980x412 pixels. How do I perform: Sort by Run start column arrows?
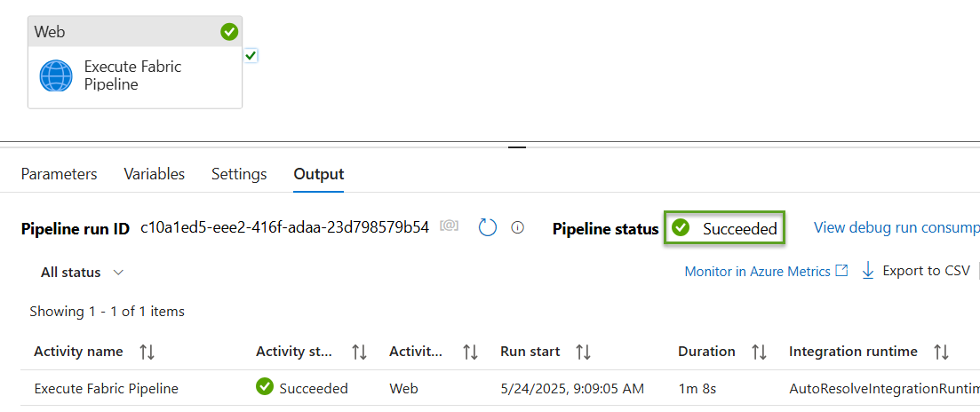click(x=583, y=353)
